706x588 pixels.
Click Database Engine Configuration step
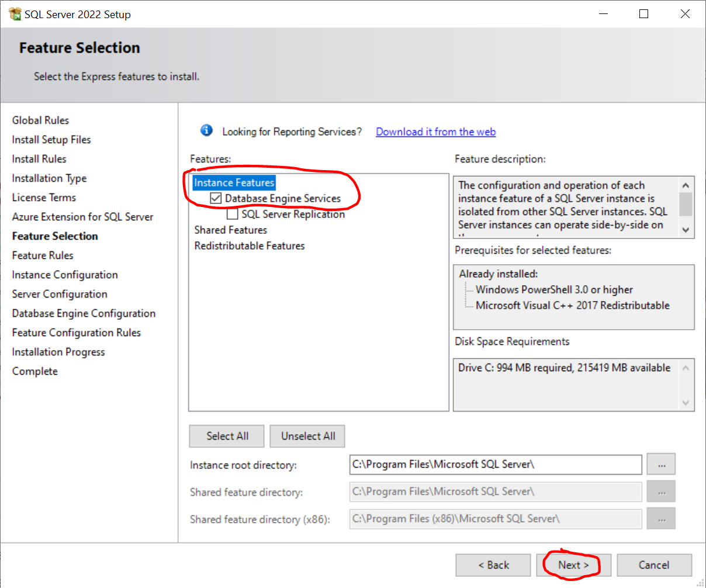(x=84, y=313)
